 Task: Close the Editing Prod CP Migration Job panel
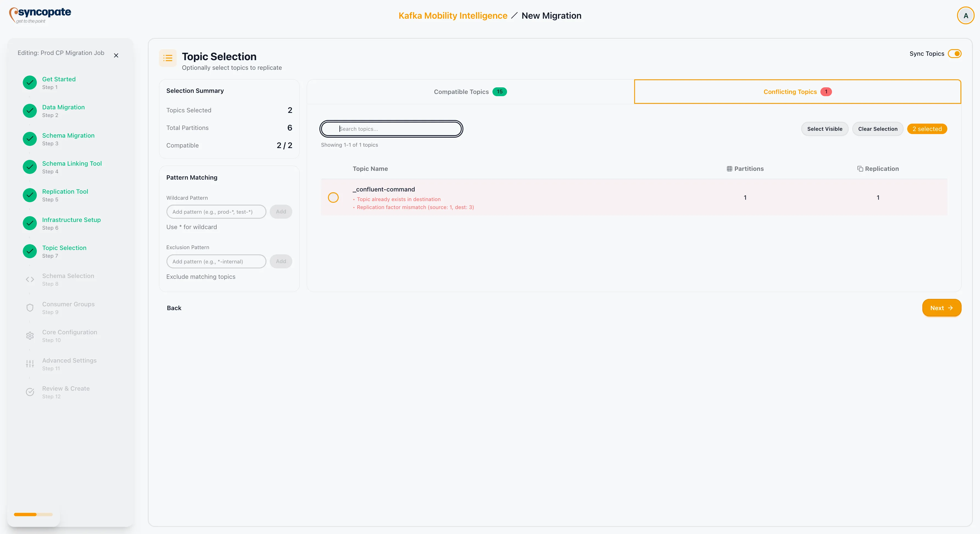pos(116,55)
